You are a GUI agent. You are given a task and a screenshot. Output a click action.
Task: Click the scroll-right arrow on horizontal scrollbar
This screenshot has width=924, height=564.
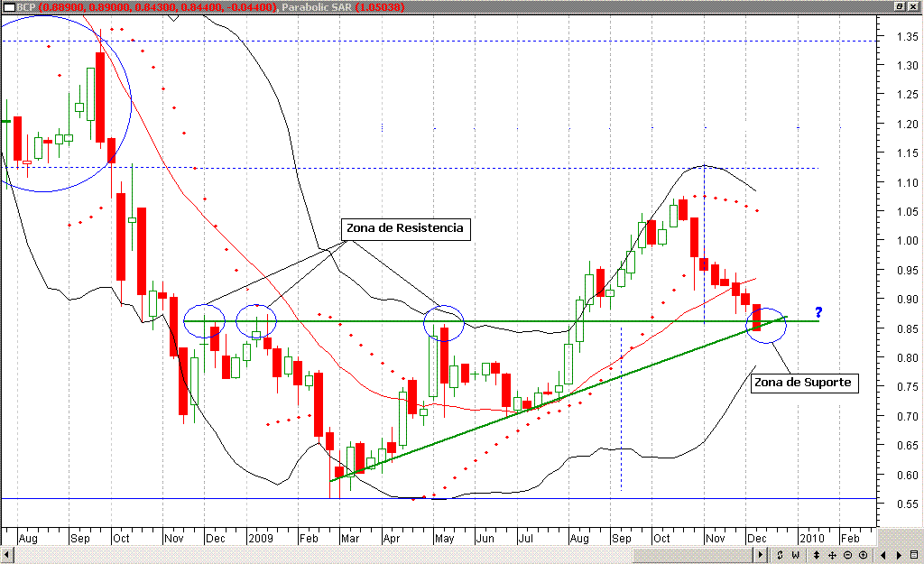[760, 555]
